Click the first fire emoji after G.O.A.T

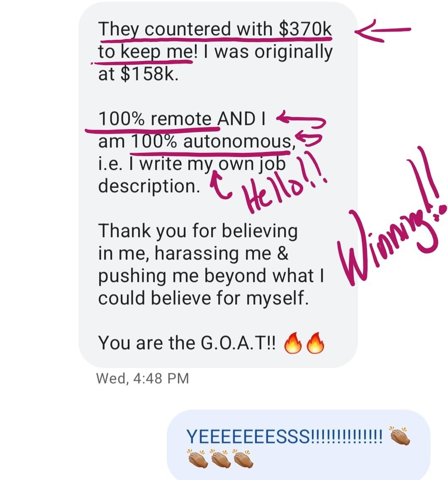point(293,343)
